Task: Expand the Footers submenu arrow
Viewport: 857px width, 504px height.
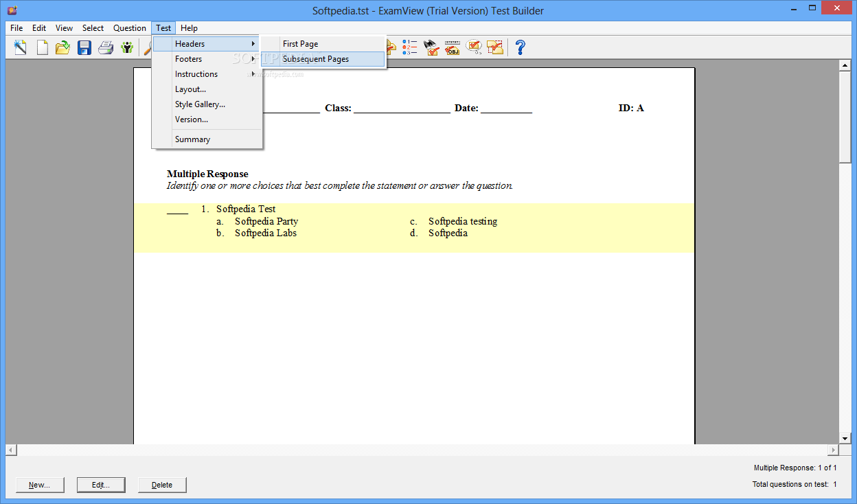Action: point(253,59)
